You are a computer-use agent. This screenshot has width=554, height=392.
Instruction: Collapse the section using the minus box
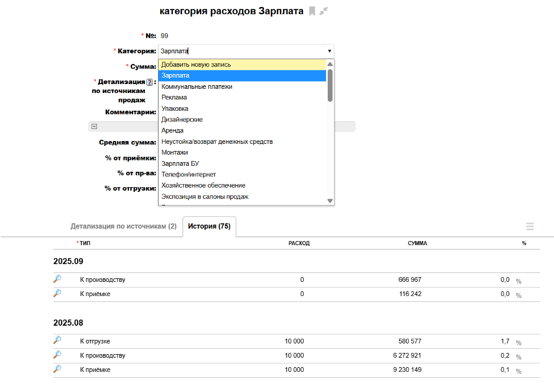click(x=94, y=126)
